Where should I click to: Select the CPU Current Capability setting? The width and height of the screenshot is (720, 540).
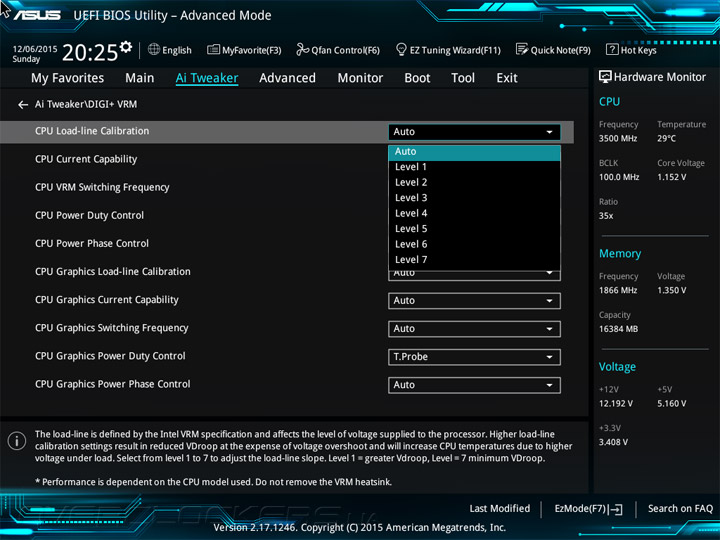coord(86,159)
